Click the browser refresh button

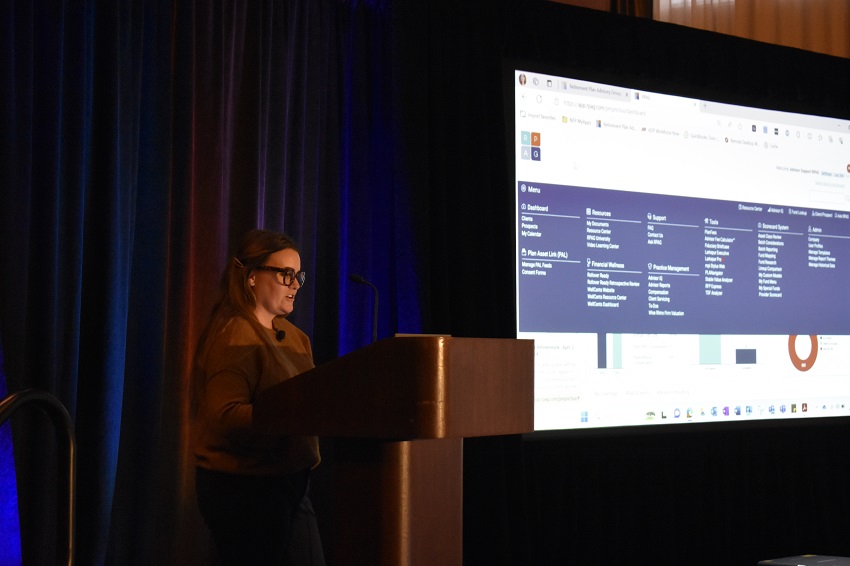539,99
